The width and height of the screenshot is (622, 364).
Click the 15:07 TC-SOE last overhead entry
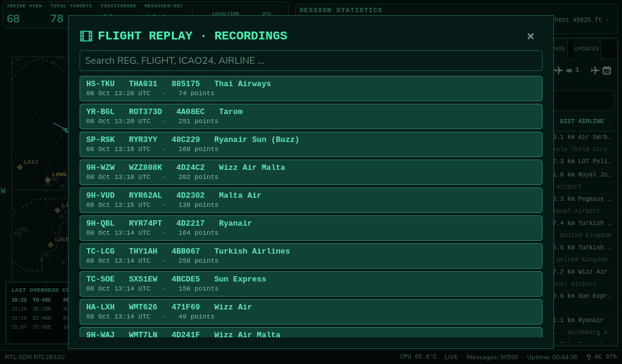coord(39,327)
